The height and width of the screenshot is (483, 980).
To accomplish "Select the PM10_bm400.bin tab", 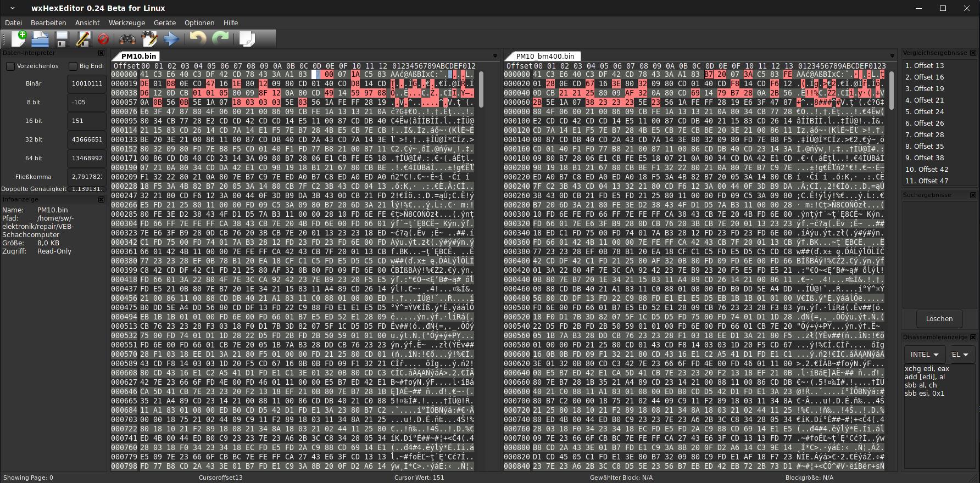I will (544, 56).
